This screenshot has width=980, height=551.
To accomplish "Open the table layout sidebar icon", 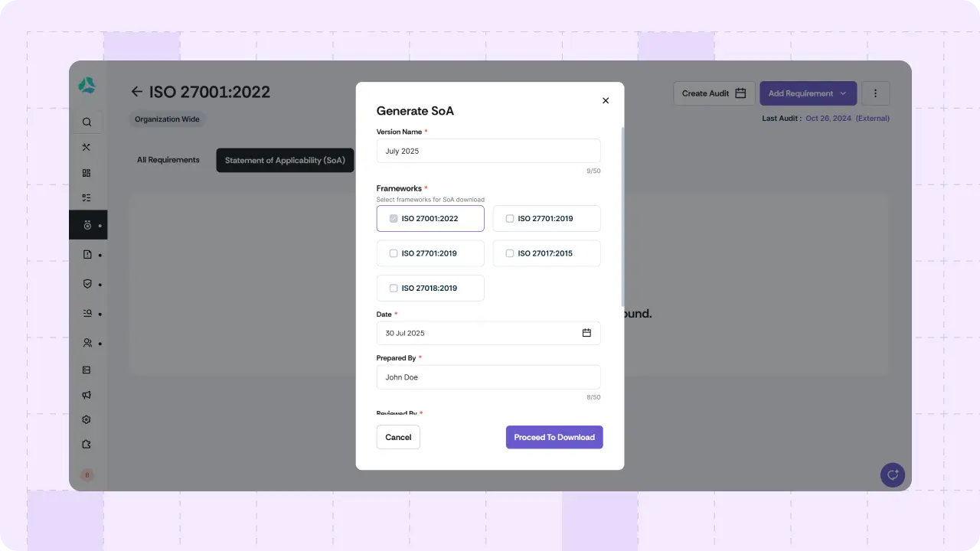I will click(87, 370).
